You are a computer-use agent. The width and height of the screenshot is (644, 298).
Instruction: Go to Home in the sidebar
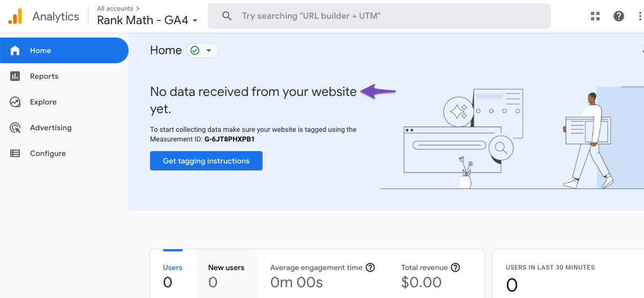[x=64, y=50]
